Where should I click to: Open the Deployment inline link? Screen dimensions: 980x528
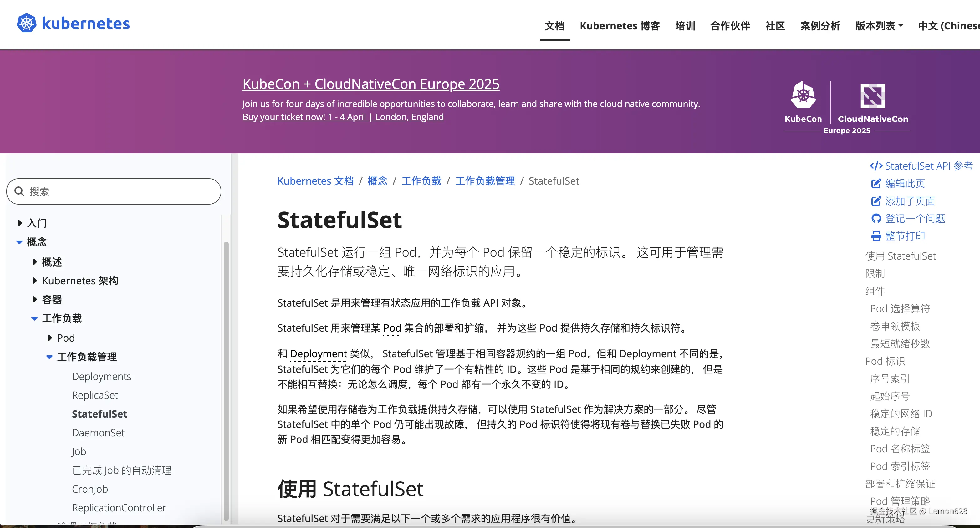coord(319,354)
